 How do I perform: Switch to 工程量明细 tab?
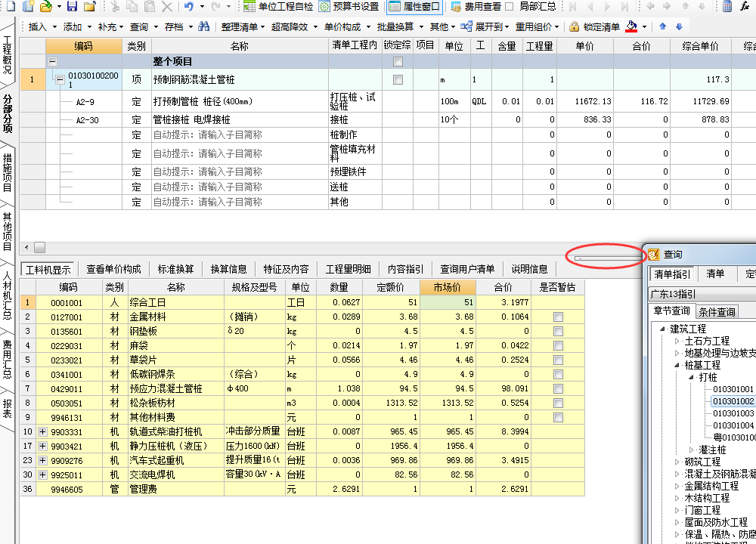pos(348,269)
